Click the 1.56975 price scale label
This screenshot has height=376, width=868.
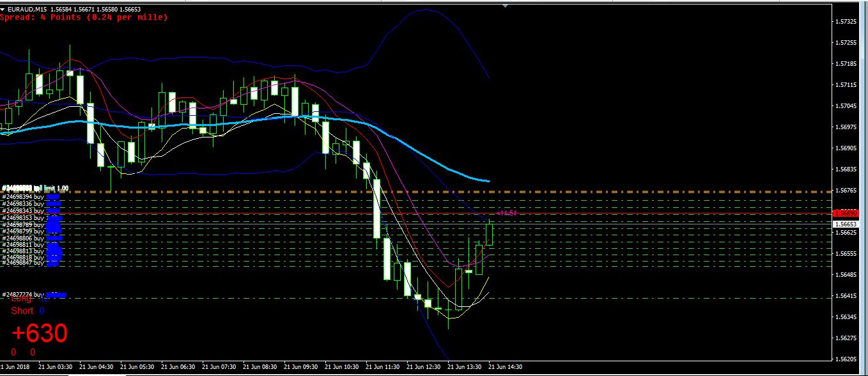point(846,127)
